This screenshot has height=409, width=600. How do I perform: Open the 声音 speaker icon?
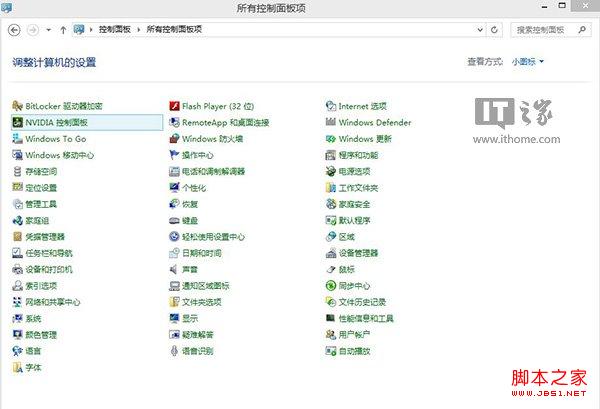pos(174,269)
